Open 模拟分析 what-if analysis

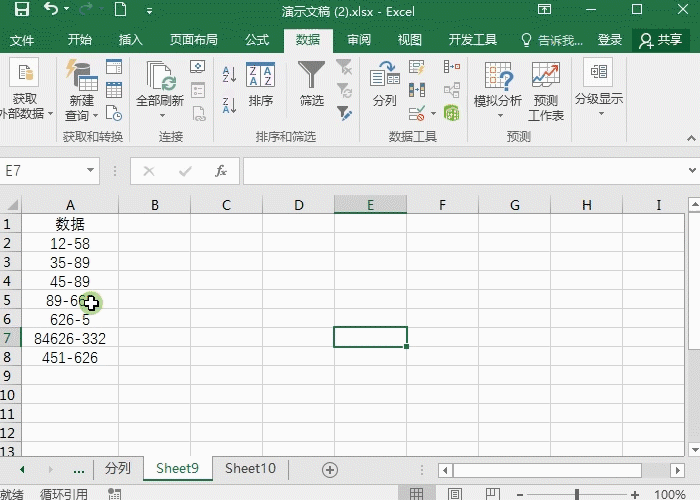pos(498,91)
